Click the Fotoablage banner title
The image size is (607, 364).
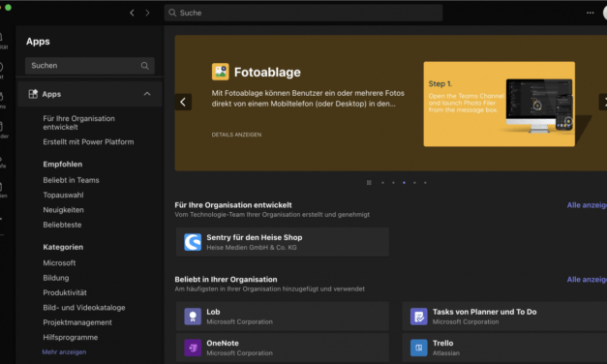267,72
